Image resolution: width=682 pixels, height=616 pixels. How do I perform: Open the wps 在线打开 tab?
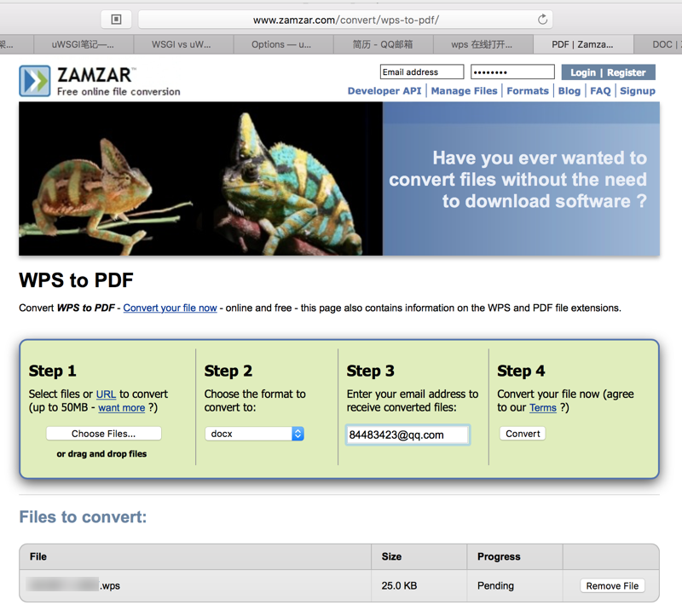pos(483,44)
